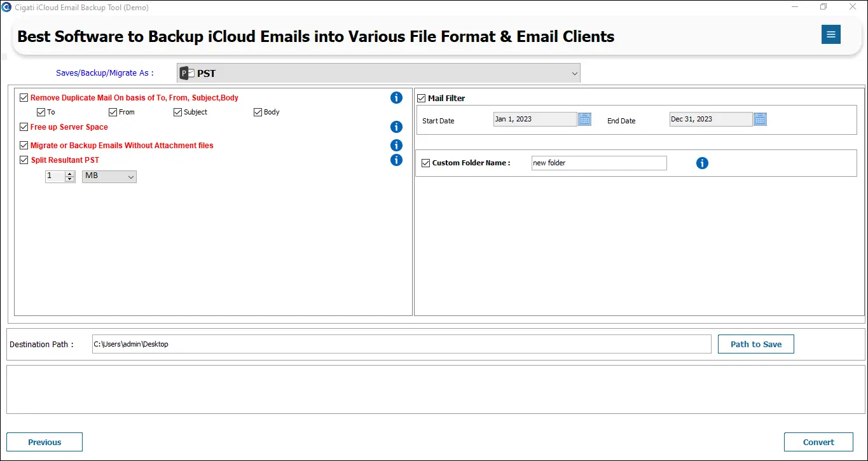
Task: Click the Destination Path text field
Action: 401,344
